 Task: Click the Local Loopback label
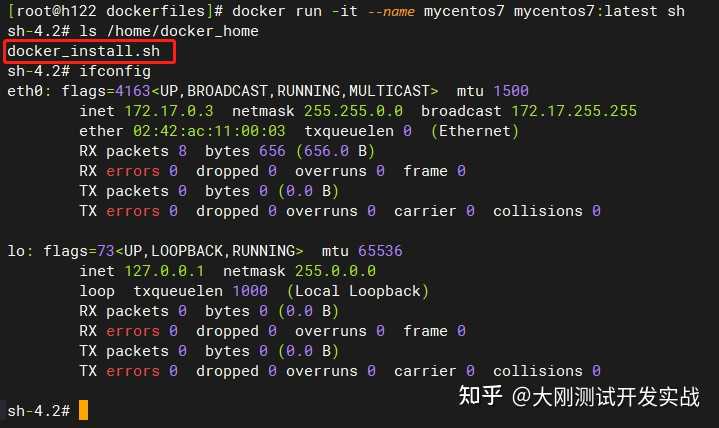tap(358, 291)
